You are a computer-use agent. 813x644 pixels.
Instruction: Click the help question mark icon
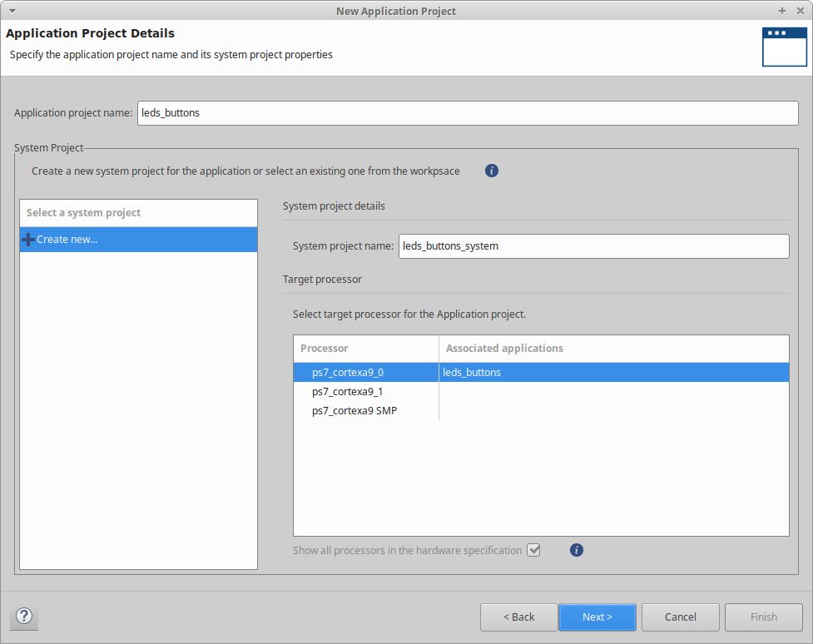pos(24,617)
